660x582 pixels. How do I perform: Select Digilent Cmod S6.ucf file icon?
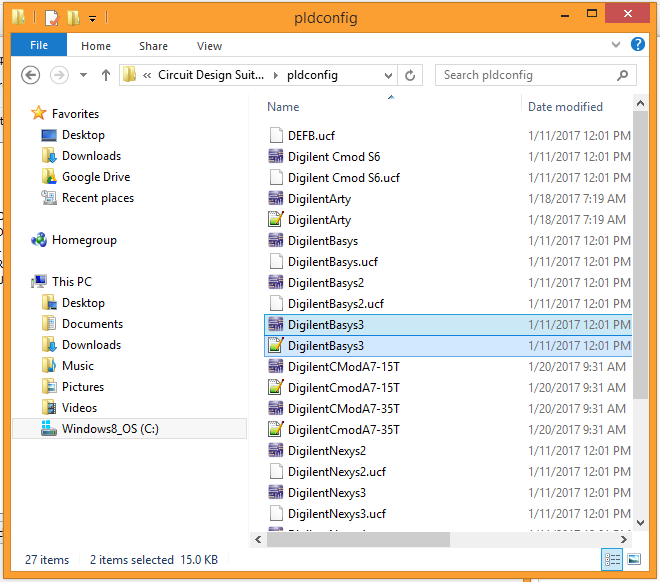276,178
